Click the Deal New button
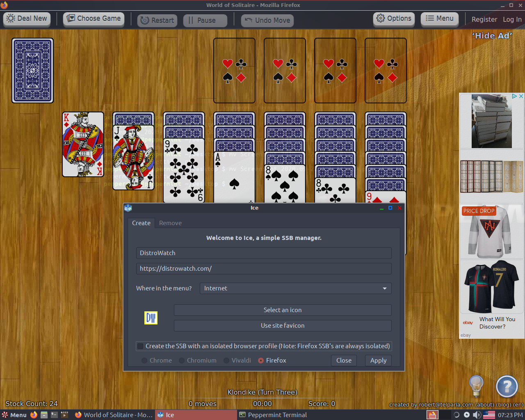This screenshot has height=420, width=525. point(27,19)
